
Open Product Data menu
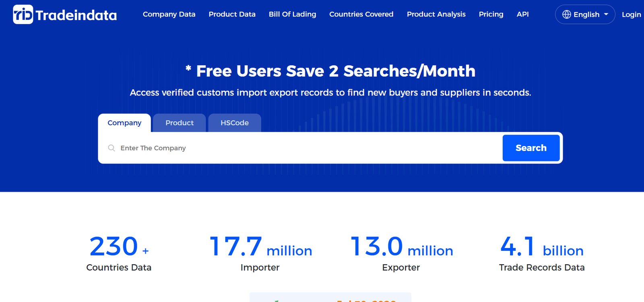click(x=232, y=14)
